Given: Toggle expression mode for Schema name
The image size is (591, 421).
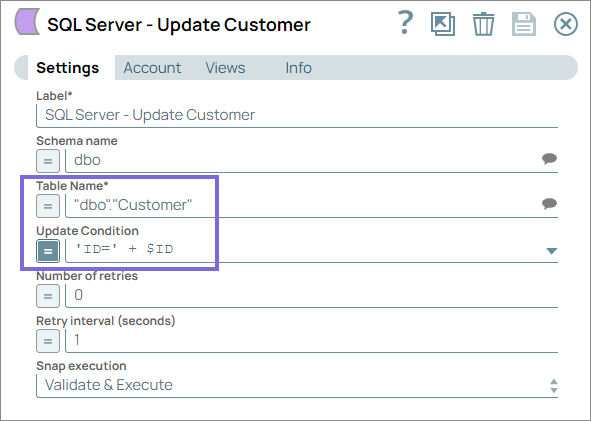Looking at the screenshot, I should coord(48,161).
